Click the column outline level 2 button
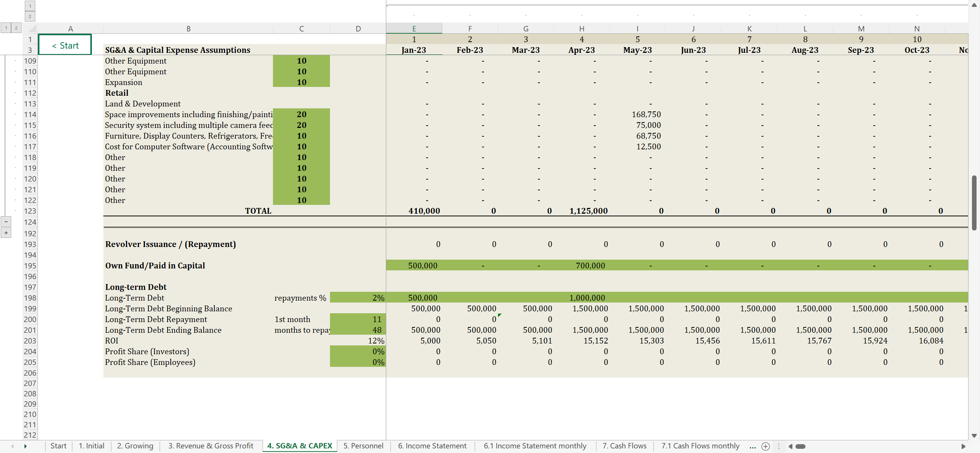The width and height of the screenshot is (980, 453). (30, 16)
